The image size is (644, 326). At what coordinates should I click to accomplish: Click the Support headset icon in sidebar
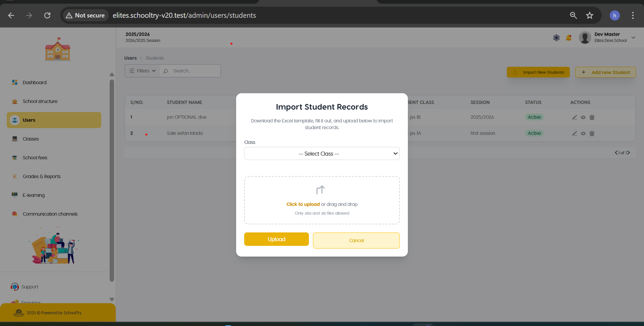[x=14, y=287]
